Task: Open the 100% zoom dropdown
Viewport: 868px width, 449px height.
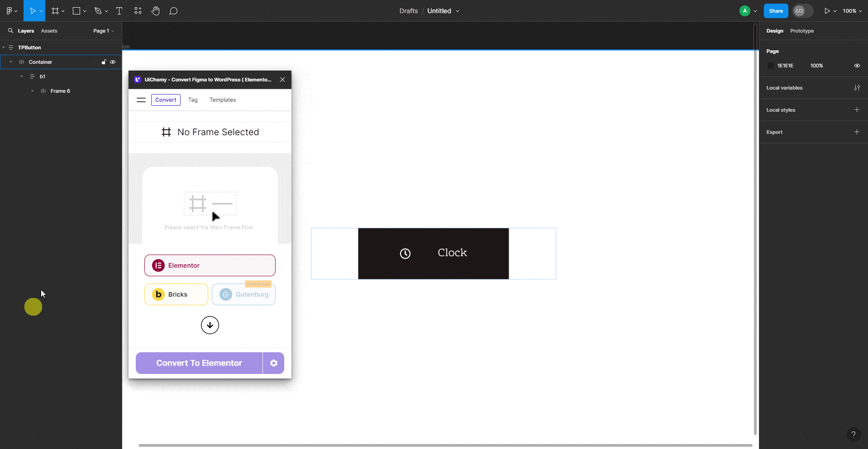Action: (852, 11)
